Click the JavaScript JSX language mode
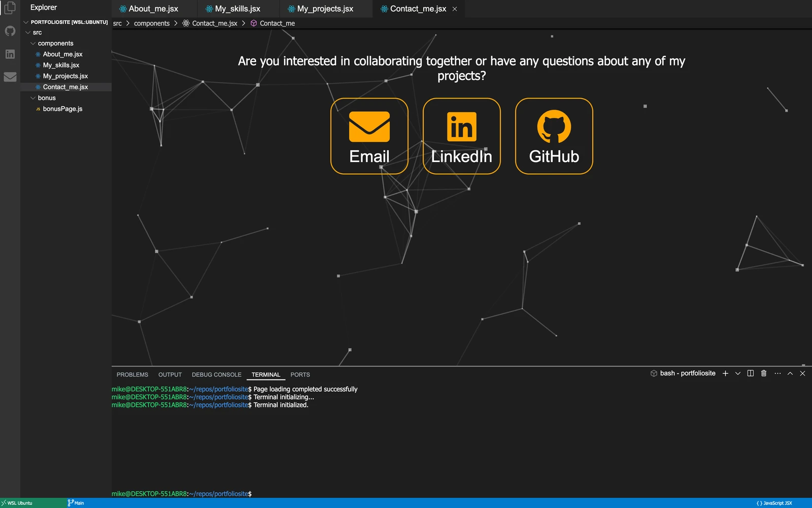Screen dimensions: 812x508 (x=774, y=503)
